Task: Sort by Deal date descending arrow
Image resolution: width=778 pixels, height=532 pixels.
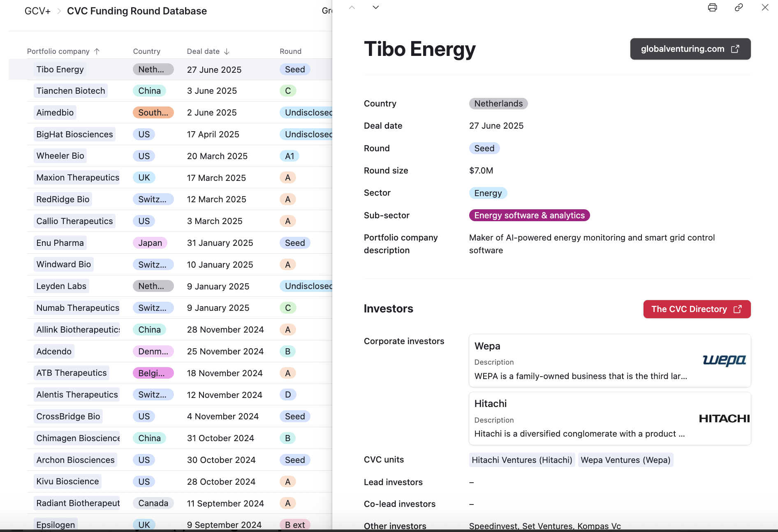Action: [x=227, y=51]
